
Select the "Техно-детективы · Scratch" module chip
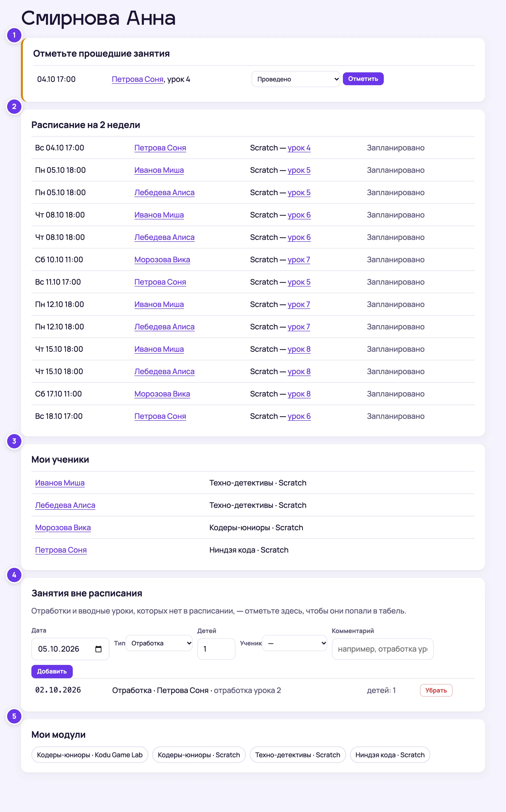[297, 755]
